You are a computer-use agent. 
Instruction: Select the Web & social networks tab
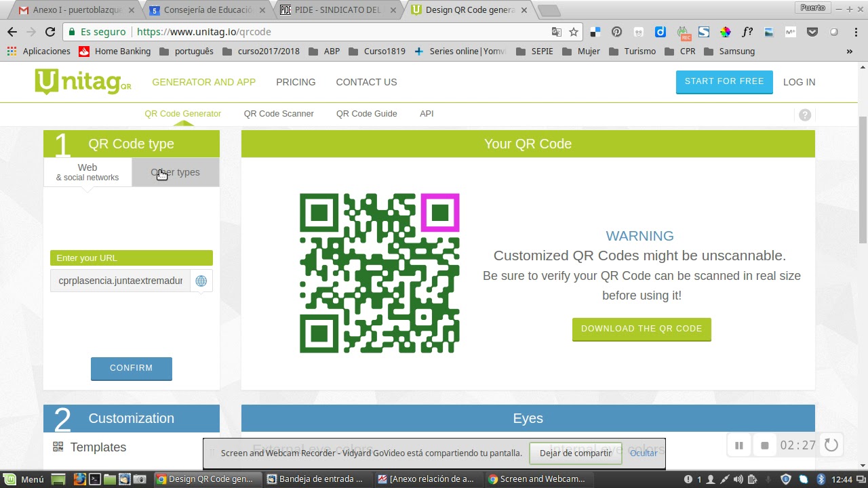coord(87,172)
